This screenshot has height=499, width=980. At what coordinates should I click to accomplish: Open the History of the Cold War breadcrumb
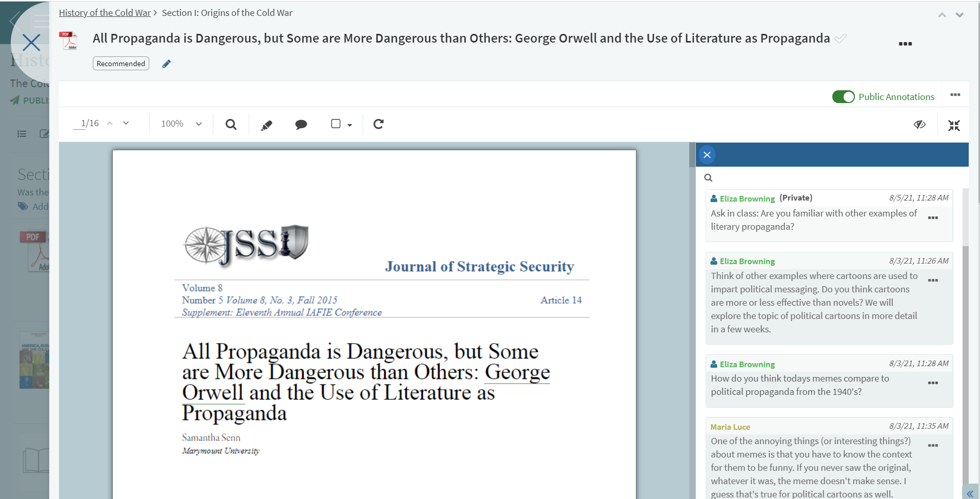click(x=105, y=13)
